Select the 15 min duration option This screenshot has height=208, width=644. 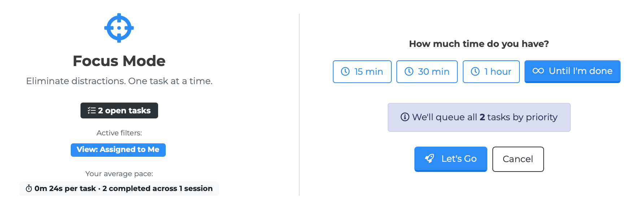(x=362, y=71)
